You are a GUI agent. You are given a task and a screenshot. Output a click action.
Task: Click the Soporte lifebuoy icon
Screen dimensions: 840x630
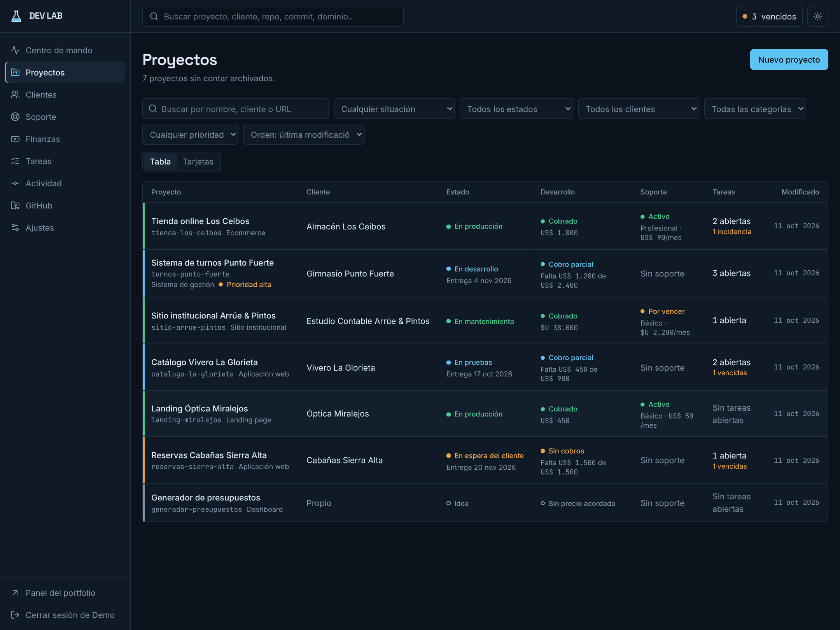15,117
